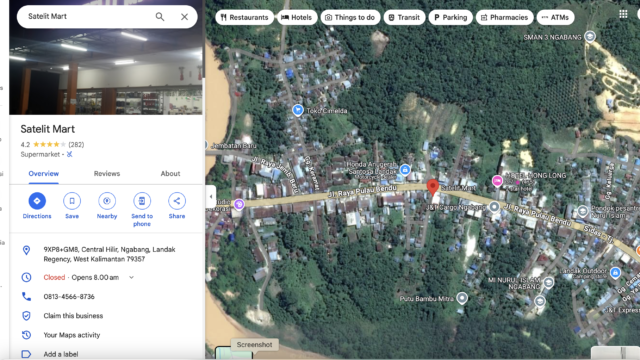The width and height of the screenshot is (640, 360).
Task: Click the label tag icon
Action: click(x=26, y=354)
